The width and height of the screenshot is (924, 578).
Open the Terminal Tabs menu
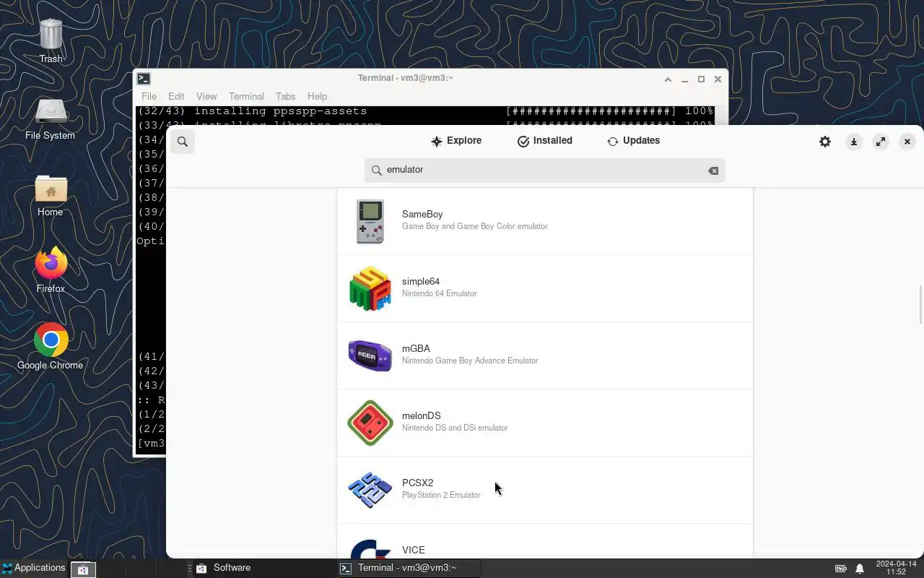[x=285, y=96]
